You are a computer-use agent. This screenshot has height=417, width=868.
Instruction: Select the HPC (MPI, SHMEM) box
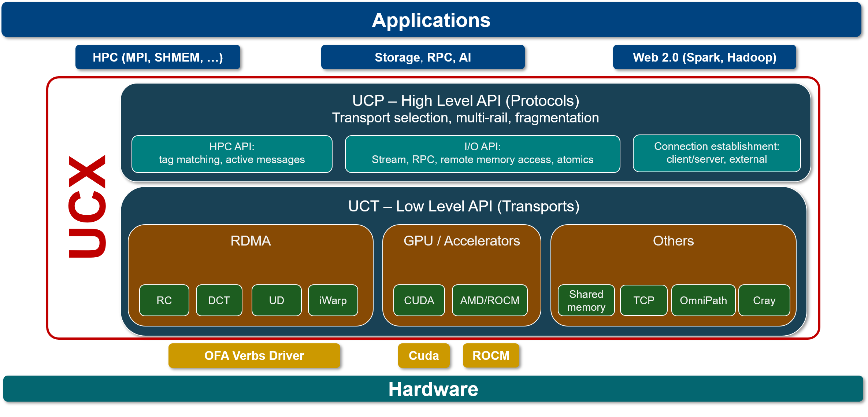(157, 57)
